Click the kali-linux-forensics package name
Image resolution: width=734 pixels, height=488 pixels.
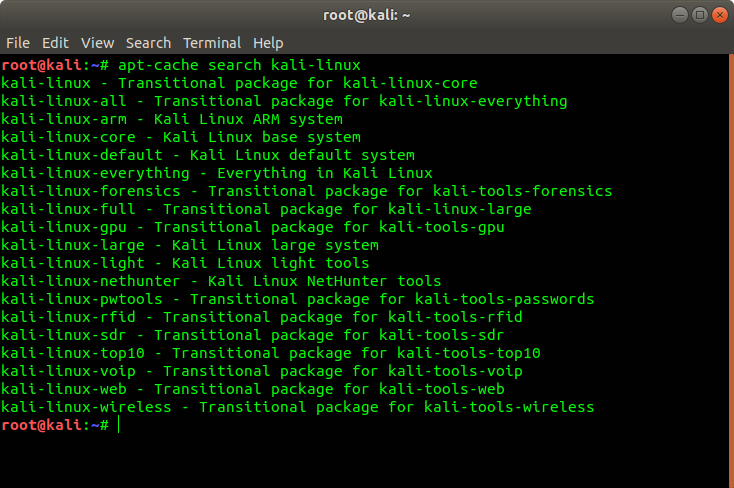pos(91,191)
